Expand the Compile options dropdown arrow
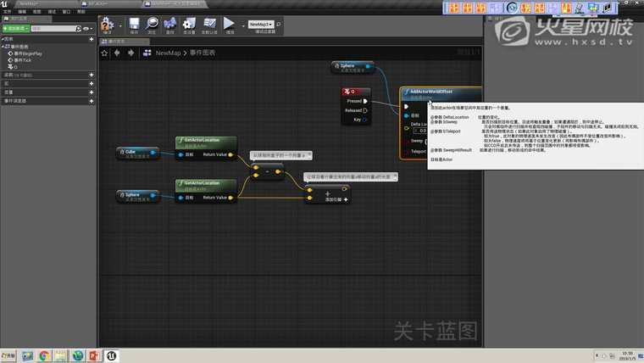The width and height of the screenshot is (644, 363). click(119, 25)
